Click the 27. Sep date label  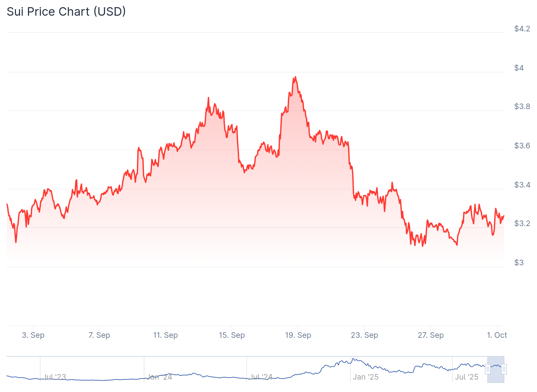point(431,335)
